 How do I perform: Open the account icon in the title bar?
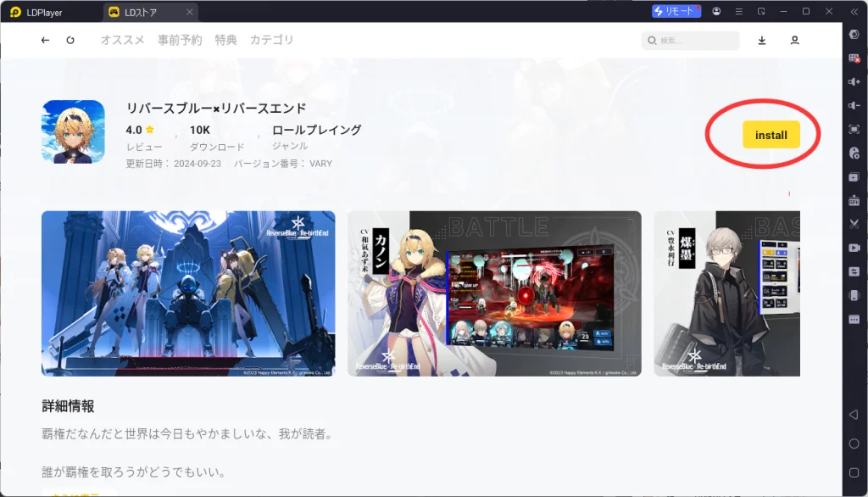pos(716,11)
